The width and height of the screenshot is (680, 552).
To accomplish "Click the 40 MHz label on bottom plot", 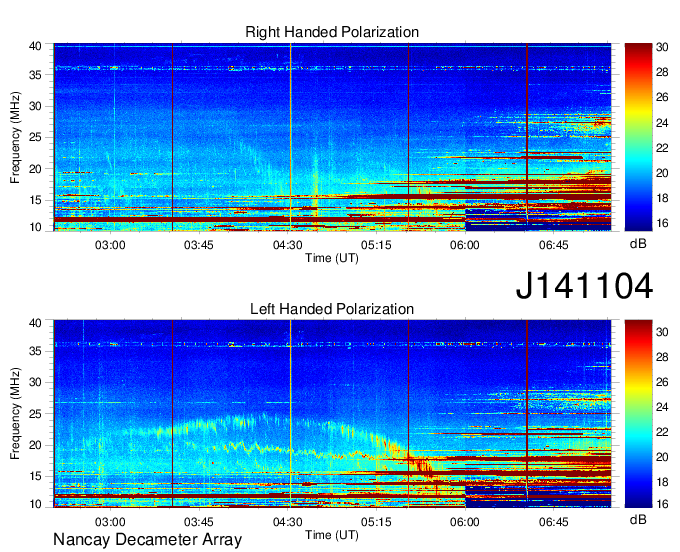I will (35, 322).
